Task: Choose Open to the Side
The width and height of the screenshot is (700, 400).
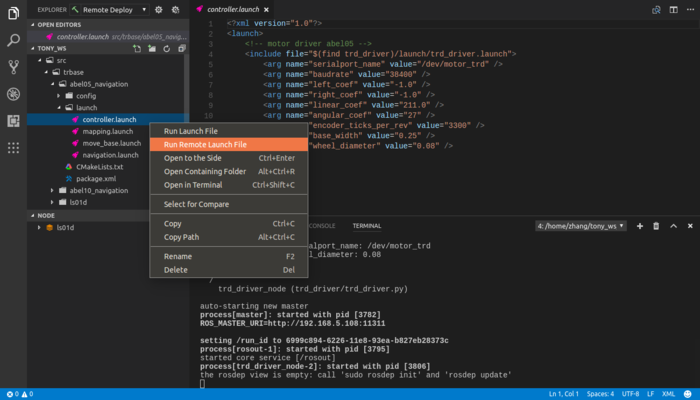Action: click(229, 158)
